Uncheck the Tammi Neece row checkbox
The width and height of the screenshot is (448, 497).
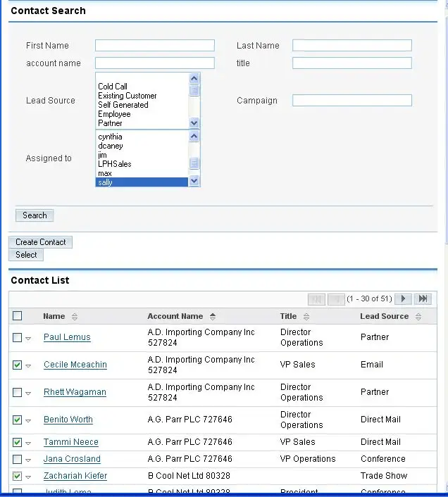18,442
